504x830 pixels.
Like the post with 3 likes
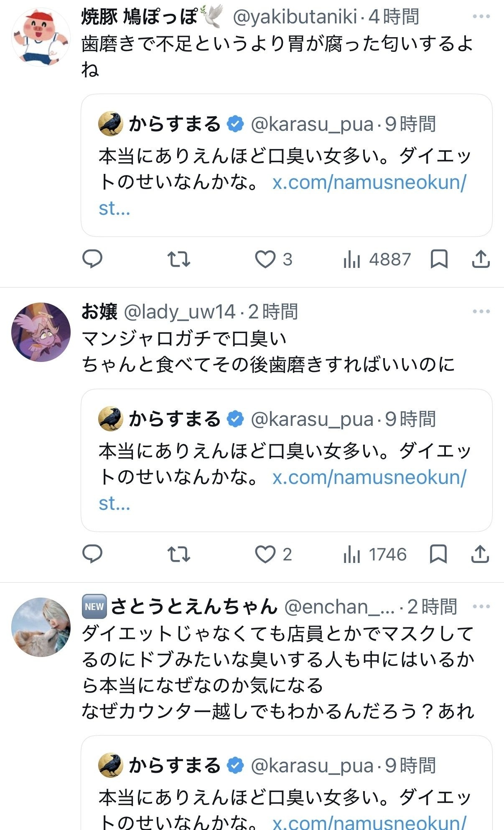click(274, 259)
